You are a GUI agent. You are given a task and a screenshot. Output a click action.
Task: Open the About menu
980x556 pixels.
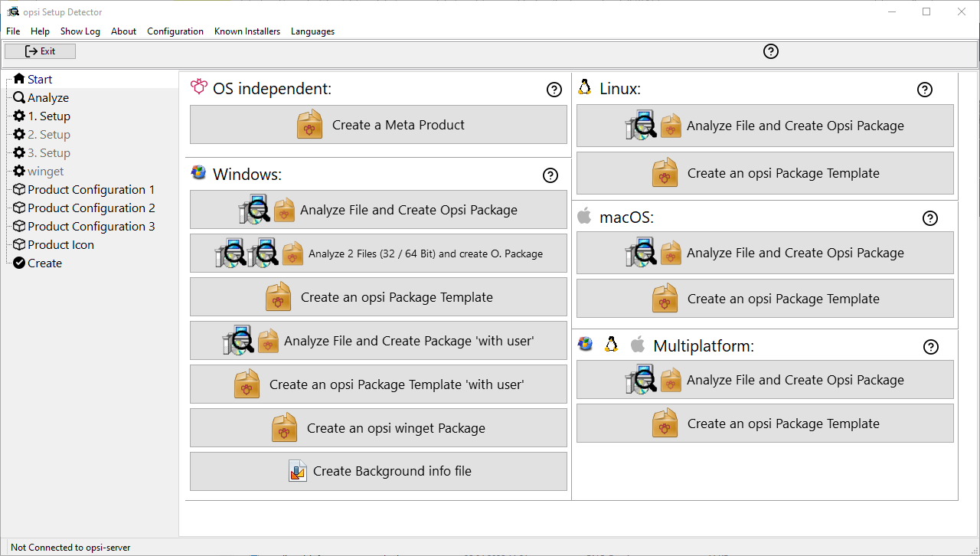pos(123,31)
